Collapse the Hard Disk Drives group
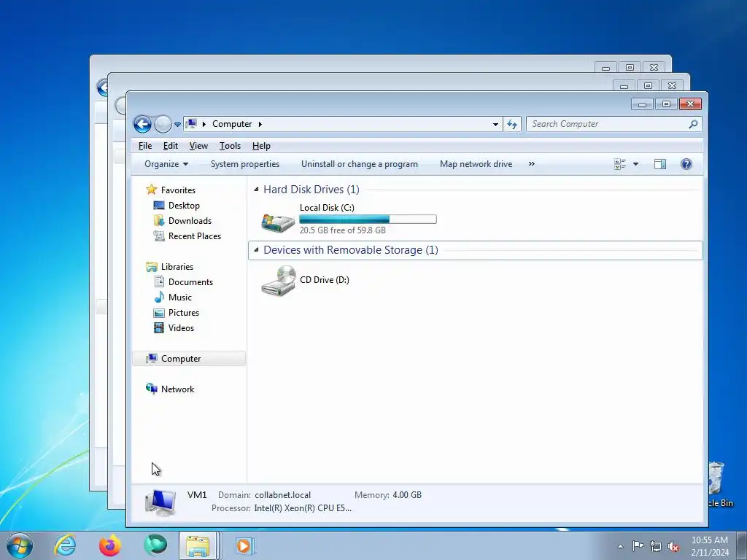The image size is (747, 560). [x=256, y=189]
